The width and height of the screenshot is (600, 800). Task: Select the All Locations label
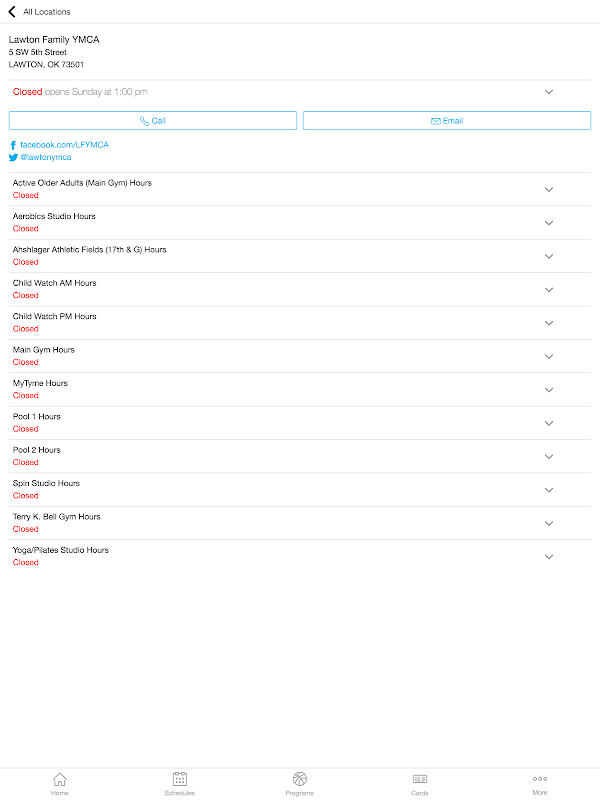tap(47, 12)
